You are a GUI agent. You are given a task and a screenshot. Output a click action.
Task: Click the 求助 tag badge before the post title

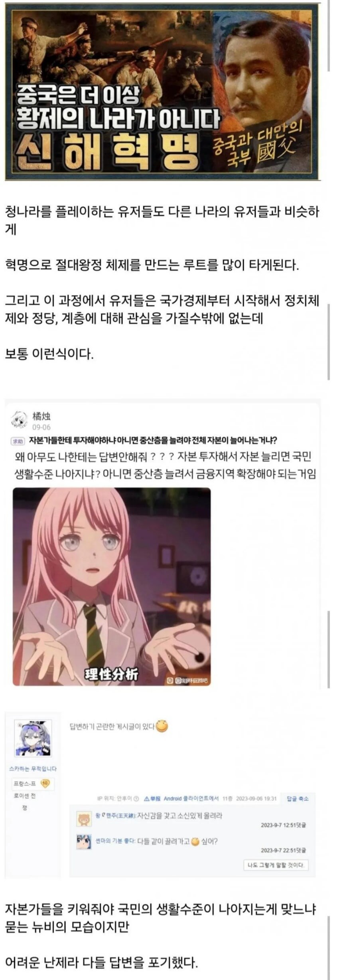[x=18, y=441]
